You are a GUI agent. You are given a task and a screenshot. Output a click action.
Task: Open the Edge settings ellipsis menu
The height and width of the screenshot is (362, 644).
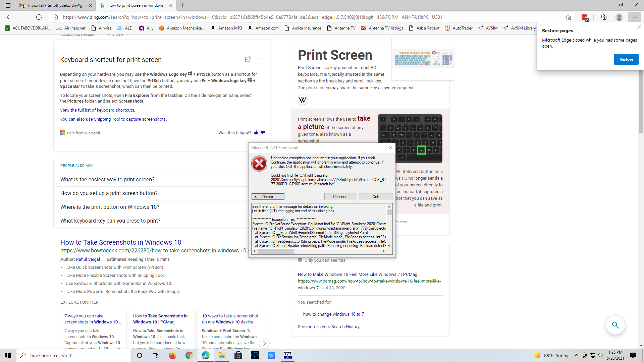(635, 17)
